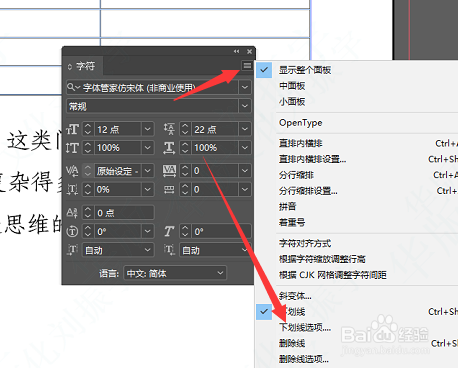The image size is (458, 368).
Task: Open the font family dropdown
Action: click(x=245, y=87)
